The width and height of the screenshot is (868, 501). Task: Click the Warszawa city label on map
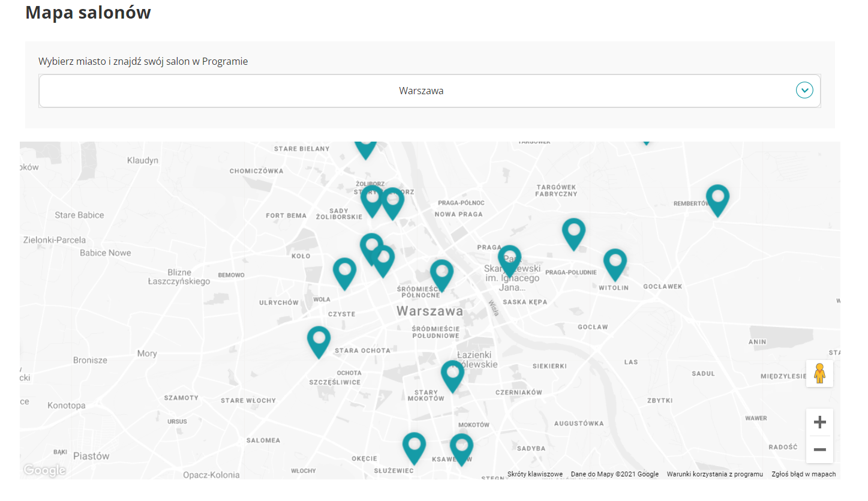pos(430,311)
